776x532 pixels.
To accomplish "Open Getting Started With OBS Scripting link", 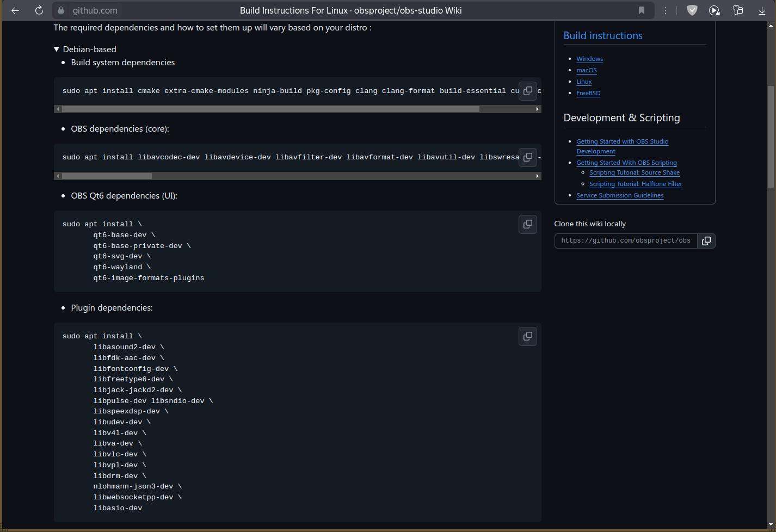I will [626, 163].
